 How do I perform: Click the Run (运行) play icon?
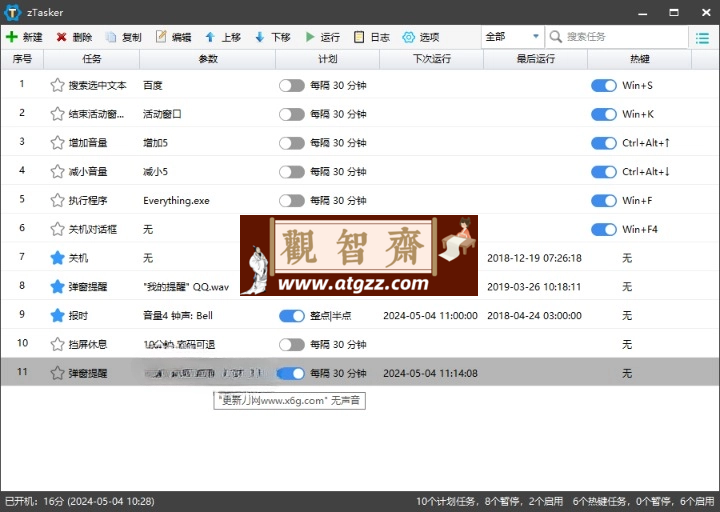tap(310, 37)
